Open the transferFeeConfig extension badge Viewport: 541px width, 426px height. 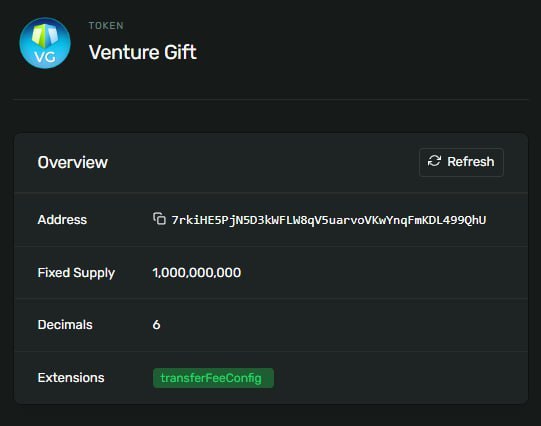point(213,378)
